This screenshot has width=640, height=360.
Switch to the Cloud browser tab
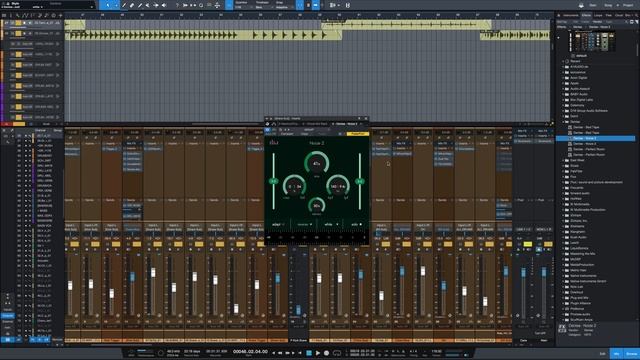click(x=619, y=15)
